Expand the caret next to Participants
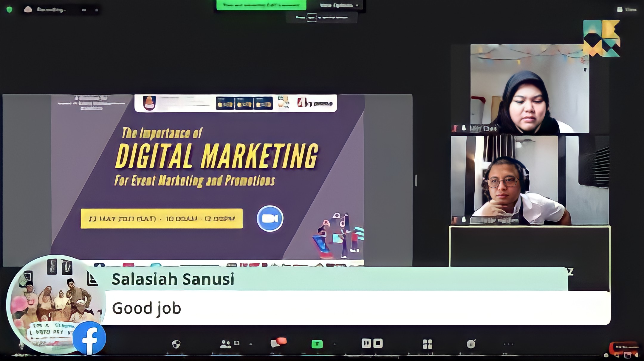Viewport: 644px width, 361px height. point(251,344)
